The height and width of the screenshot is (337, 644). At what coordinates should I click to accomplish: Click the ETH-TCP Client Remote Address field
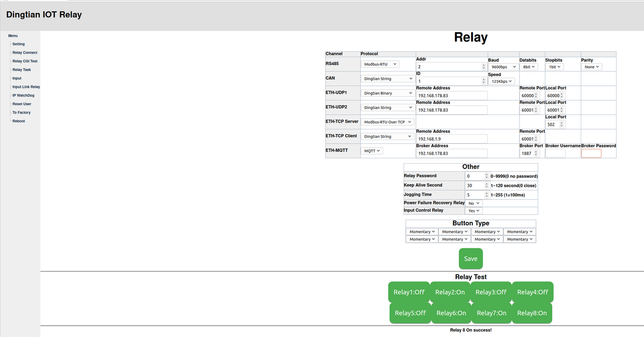coord(452,139)
